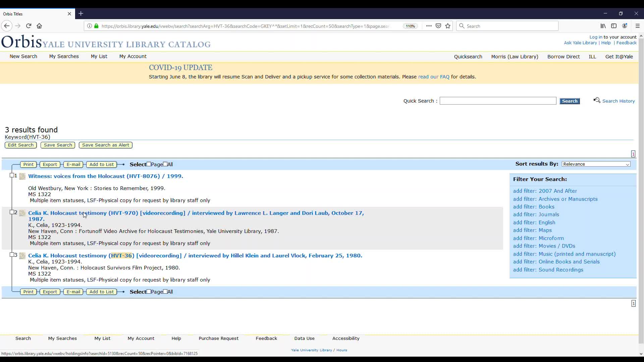Open Celia K. testimony HVT-970 record
This screenshot has height=362, width=644.
[196, 216]
